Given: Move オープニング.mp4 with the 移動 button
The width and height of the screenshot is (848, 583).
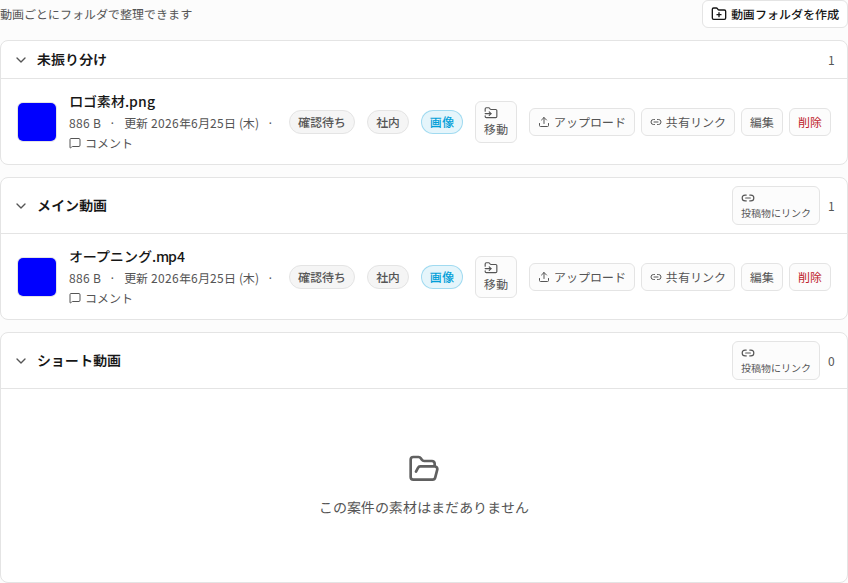Looking at the screenshot, I should click(x=496, y=277).
